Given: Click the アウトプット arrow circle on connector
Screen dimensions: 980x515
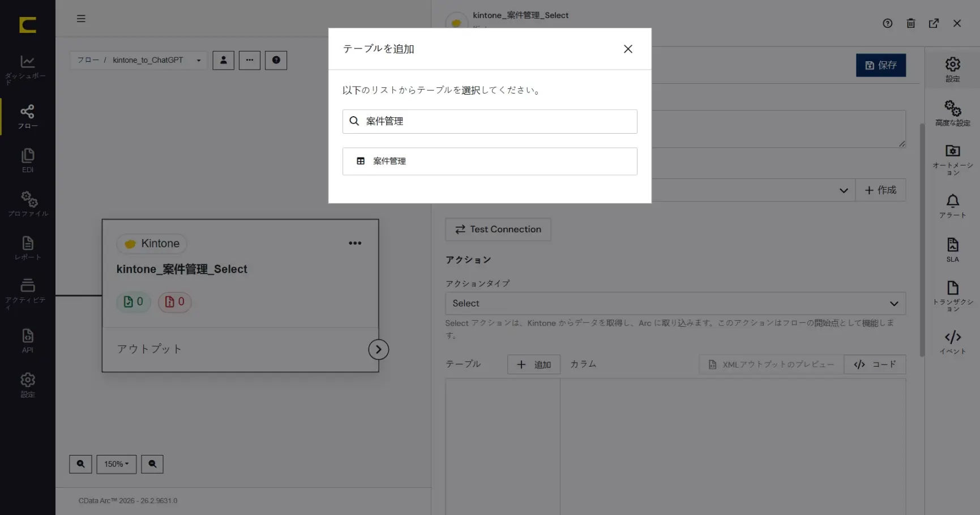Looking at the screenshot, I should pyautogui.click(x=378, y=350).
